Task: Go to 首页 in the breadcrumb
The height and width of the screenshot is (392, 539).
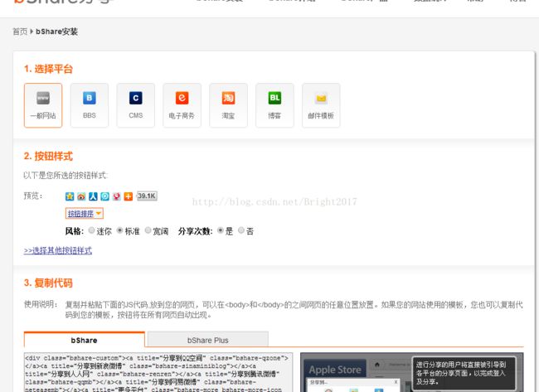Action: pos(20,31)
